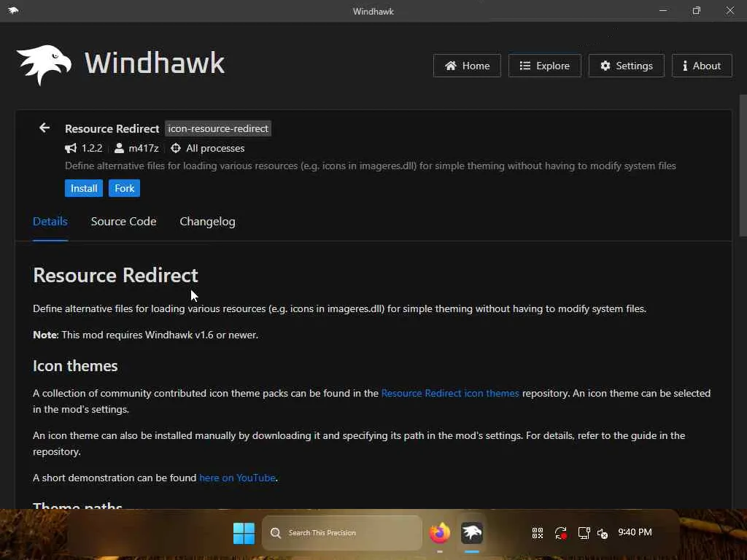The image size is (747, 560).
Task: Click the 'Resource Redirect' main heading
Action: coord(115,275)
